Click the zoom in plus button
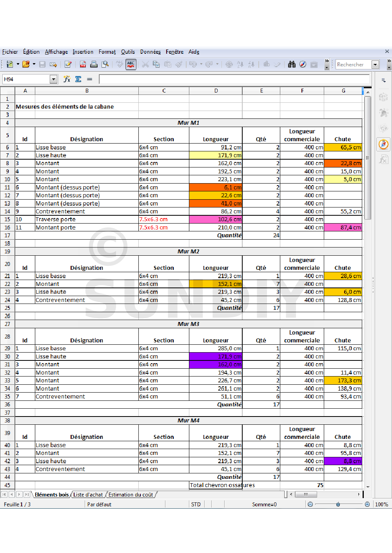 tap(367, 504)
